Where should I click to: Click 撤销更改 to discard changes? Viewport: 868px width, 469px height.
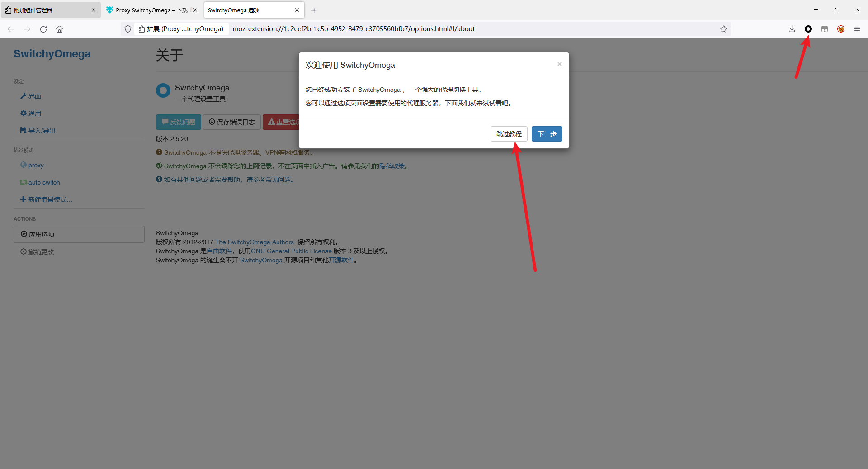tap(37, 252)
